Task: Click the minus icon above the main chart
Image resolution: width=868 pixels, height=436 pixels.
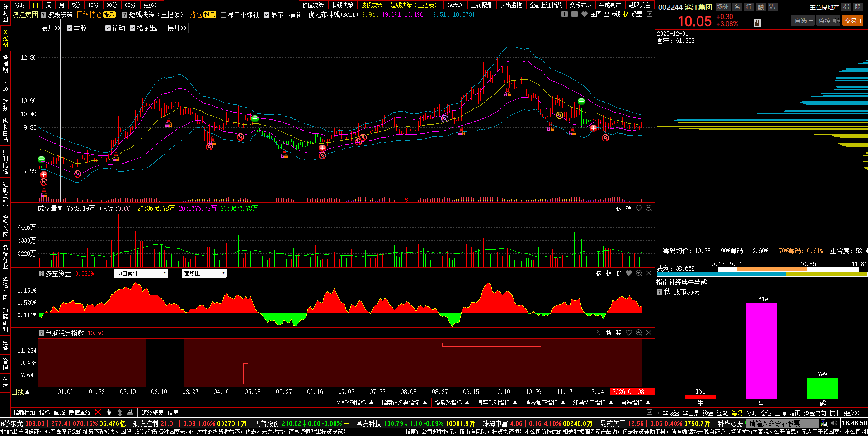Action: tap(575, 14)
